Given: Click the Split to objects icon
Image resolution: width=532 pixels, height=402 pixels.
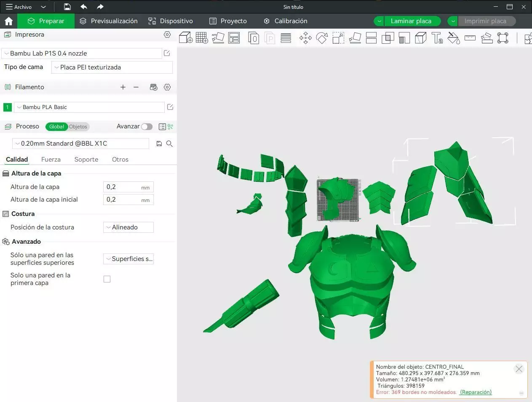Looking at the screenshot, I should tap(254, 38).
